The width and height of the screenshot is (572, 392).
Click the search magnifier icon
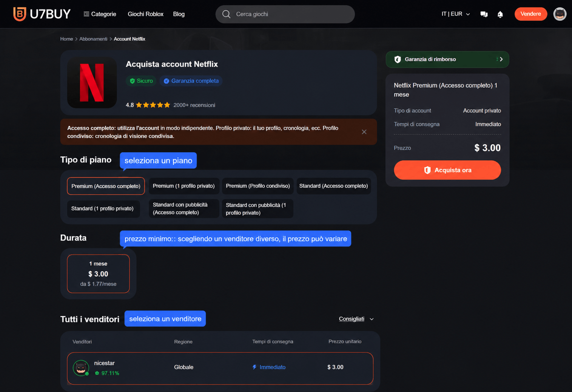click(x=226, y=14)
